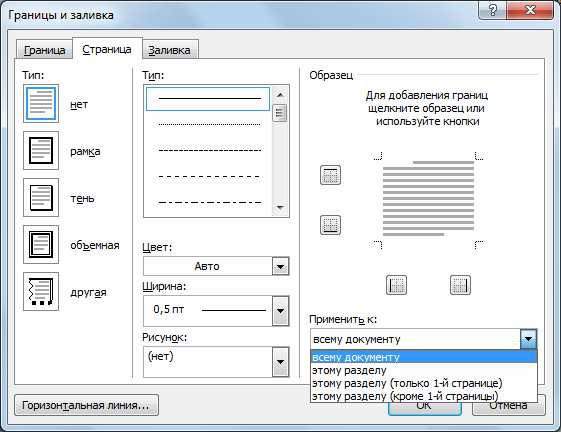Image resolution: width=561 pixels, height=432 pixels.
Task: Switch to the Заливка tab
Action: 170,50
